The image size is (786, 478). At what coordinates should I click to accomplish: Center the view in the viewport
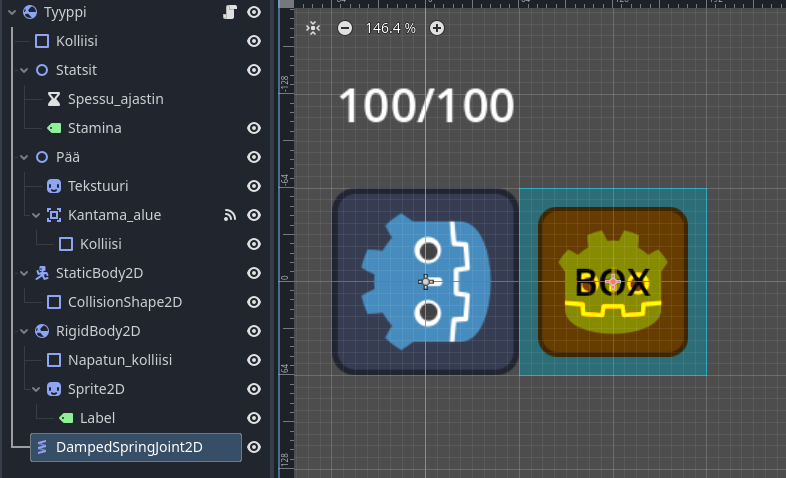[x=313, y=28]
